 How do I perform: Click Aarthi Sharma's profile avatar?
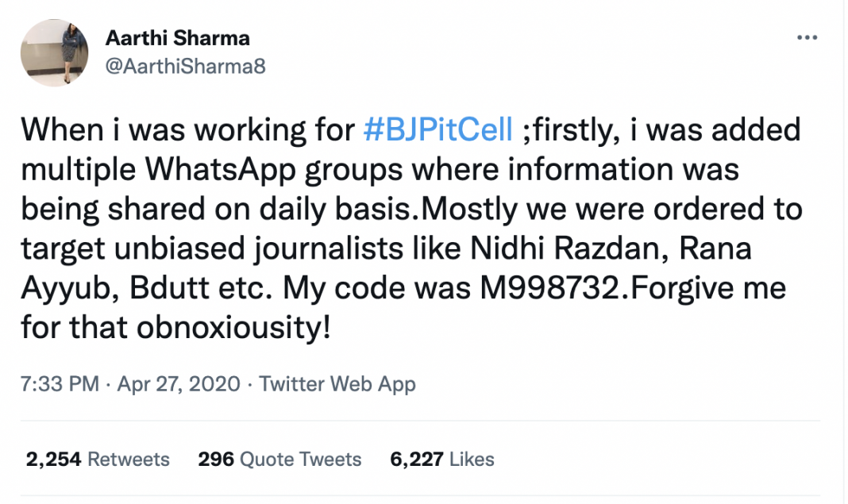pos(55,53)
